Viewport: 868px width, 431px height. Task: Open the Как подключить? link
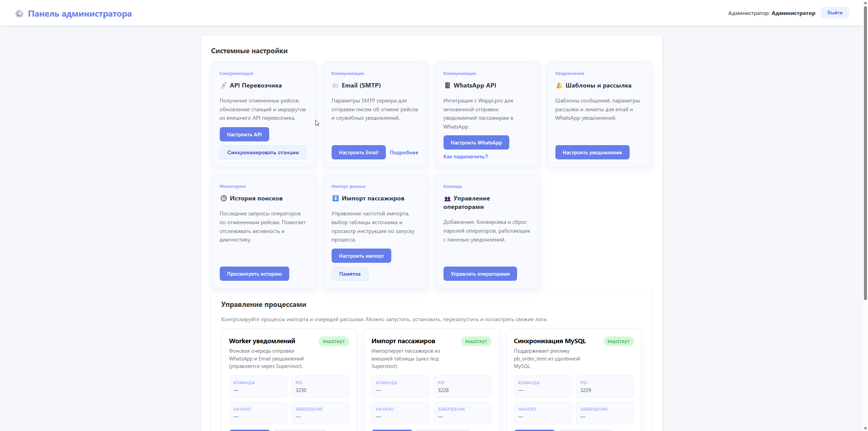coord(466,157)
